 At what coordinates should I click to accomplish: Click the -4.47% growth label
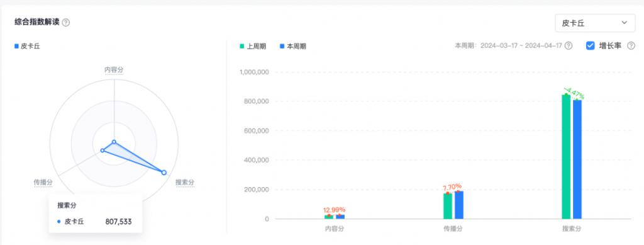(574, 93)
